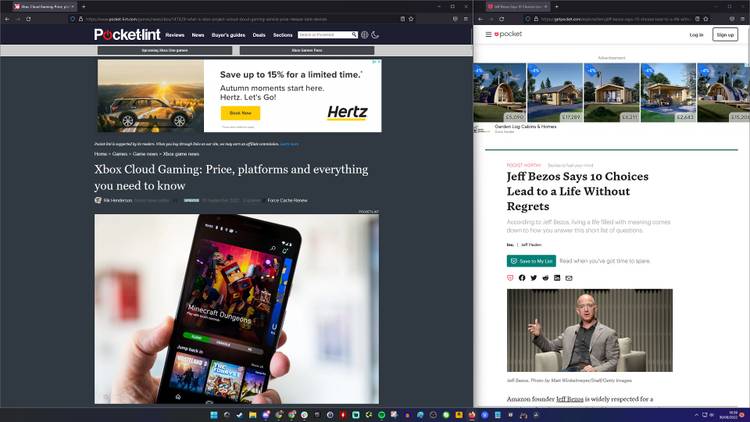
Task: Share the Bezos article by email
Action: point(569,278)
